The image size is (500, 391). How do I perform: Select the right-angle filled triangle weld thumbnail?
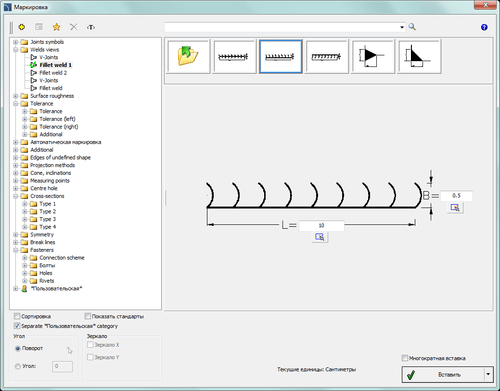pos(419,56)
